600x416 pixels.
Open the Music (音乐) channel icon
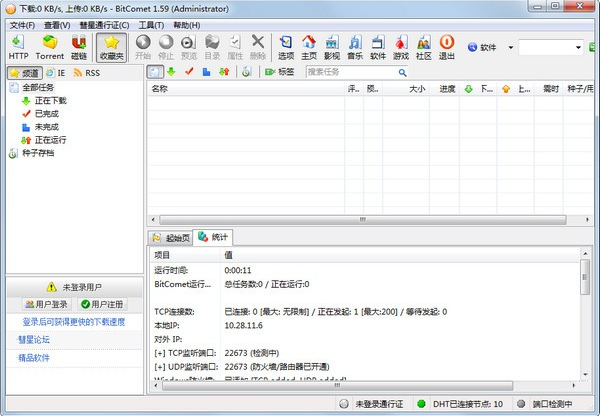(355, 47)
